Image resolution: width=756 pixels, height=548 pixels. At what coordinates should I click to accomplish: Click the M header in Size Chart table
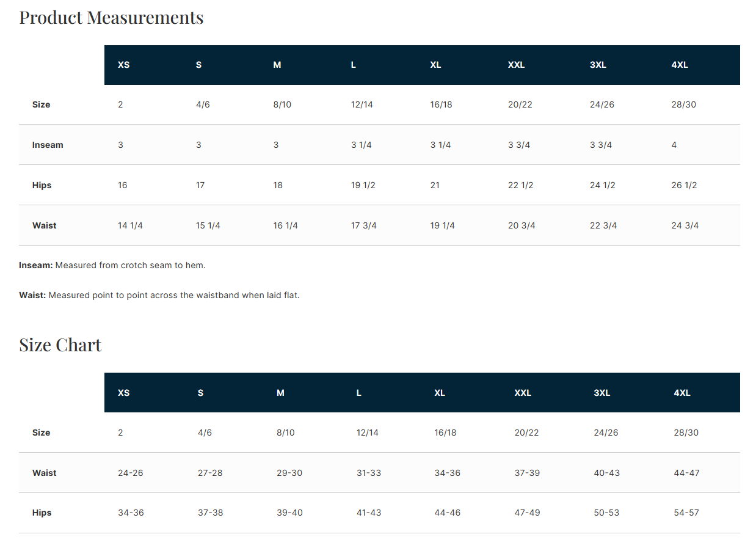pyautogui.click(x=280, y=393)
